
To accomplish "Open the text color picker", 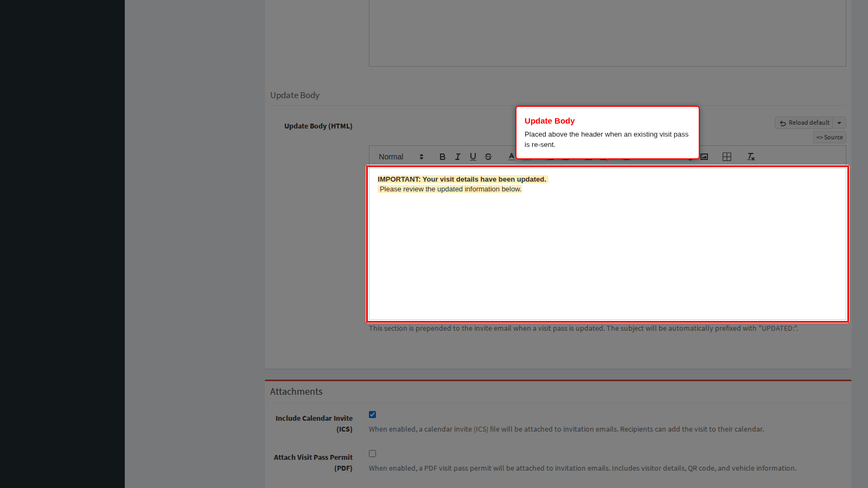I will [511, 156].
